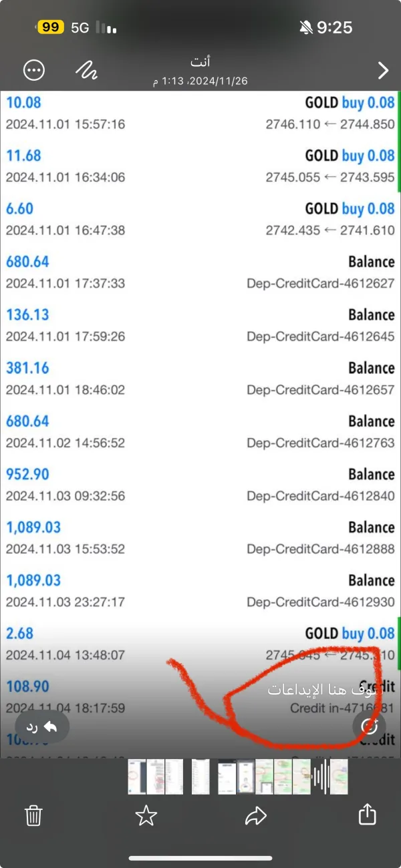Viewport: 401px width, 868px height.
Task: Tap the 952.90 Balance deposit row
Action: tap(200, 485)
